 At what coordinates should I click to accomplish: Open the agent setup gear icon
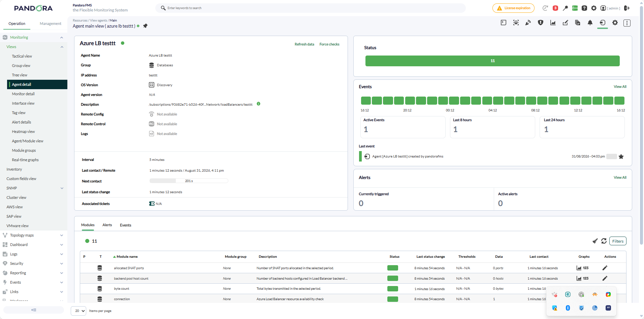615,23
